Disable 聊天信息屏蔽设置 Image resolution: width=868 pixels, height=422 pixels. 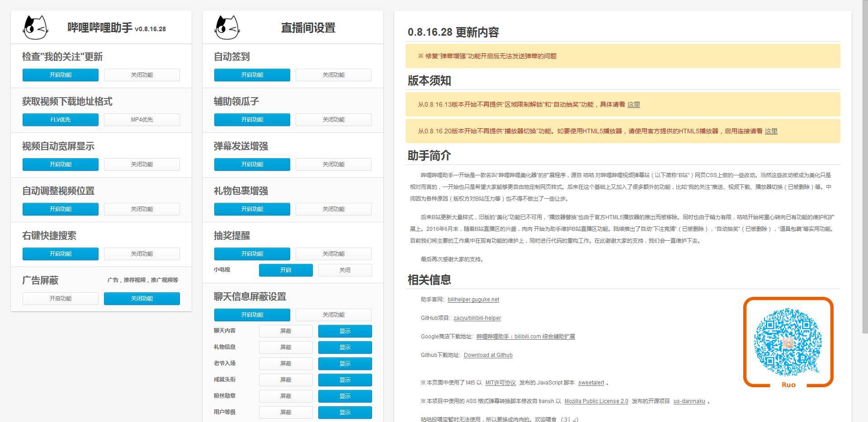[333, 314]
